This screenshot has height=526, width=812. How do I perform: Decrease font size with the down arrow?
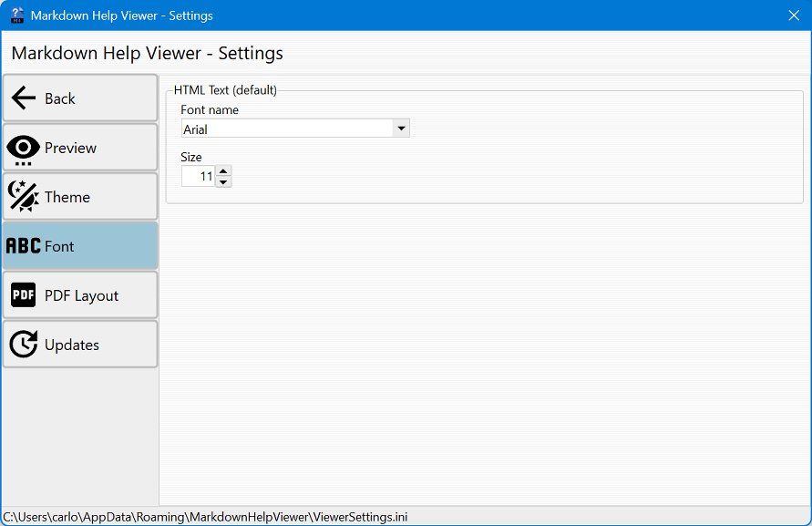(223, 181)
